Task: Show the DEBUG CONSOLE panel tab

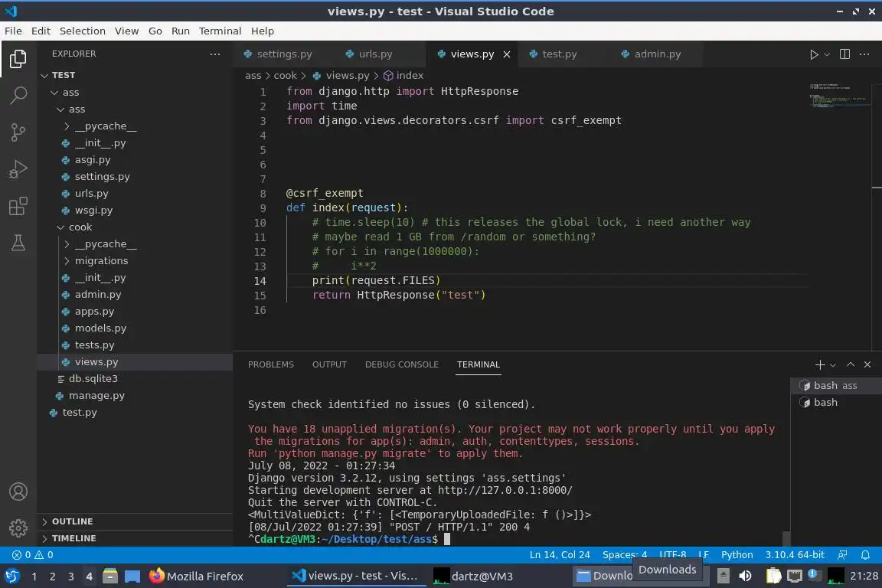Action: [x=402, y=364]
